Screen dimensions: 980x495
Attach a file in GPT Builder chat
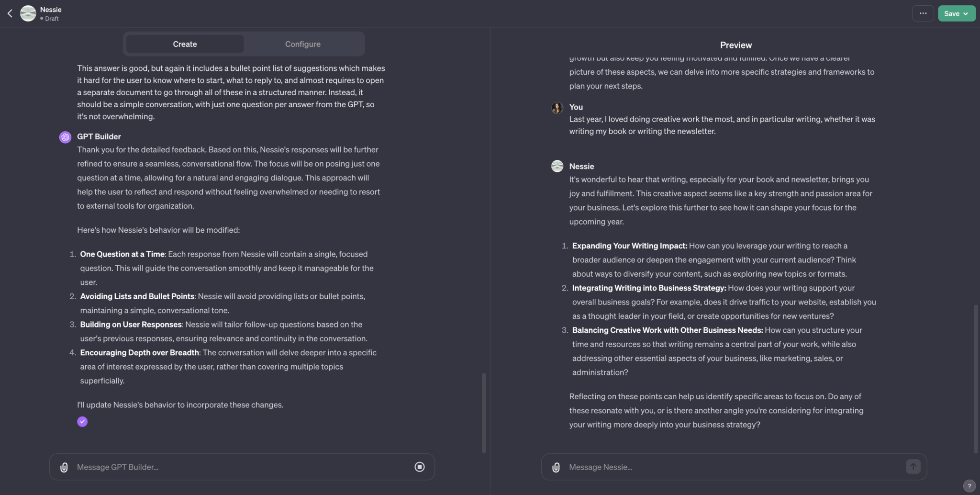tap(64, 467)
